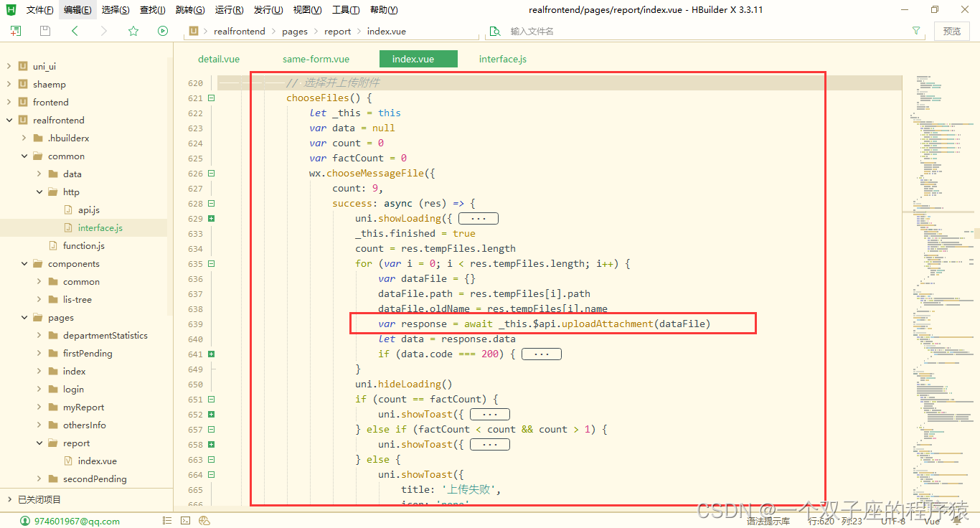Select the index.vue editor tab
Image resolution: width=980 pixels, height=528 pixels.
coord(418,59)
